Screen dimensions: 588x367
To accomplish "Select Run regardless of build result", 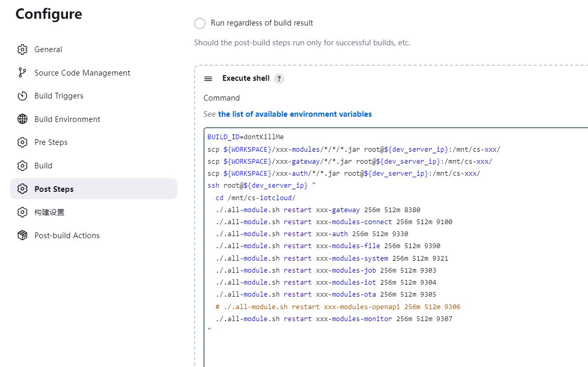I will click(200, 23).
